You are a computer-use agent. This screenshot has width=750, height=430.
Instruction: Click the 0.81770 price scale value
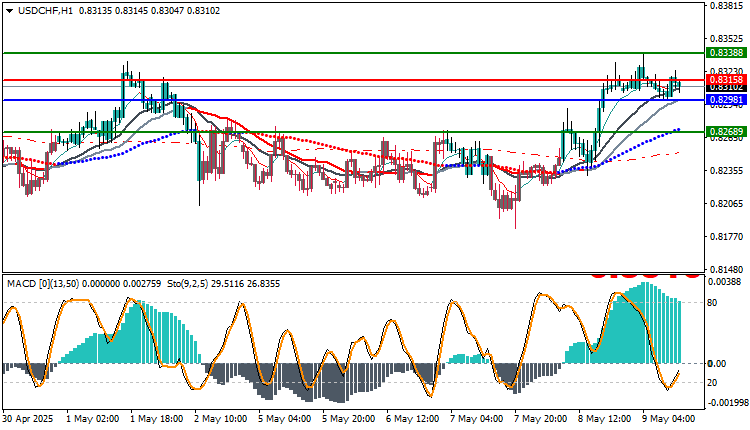tap(727, 237)
